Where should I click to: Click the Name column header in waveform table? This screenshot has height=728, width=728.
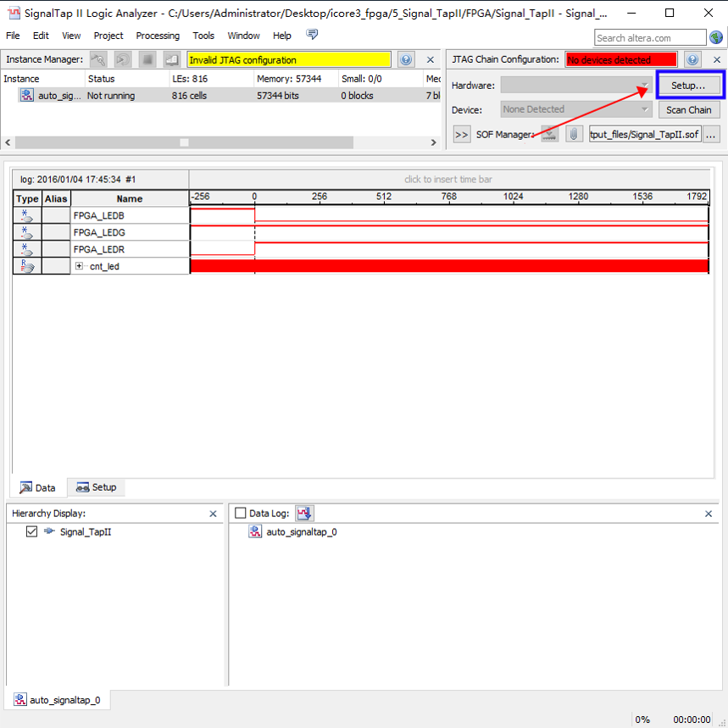[x=130, y=198]
